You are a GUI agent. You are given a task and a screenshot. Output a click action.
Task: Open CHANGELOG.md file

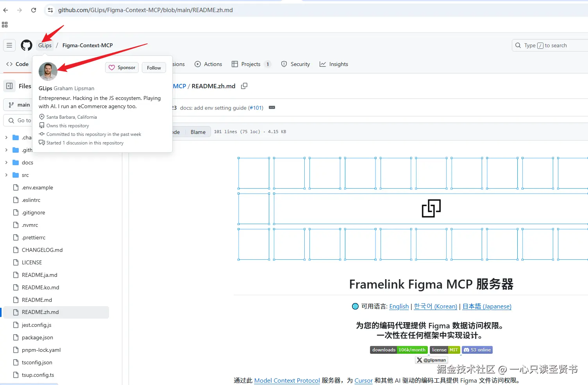click(42, 250)
